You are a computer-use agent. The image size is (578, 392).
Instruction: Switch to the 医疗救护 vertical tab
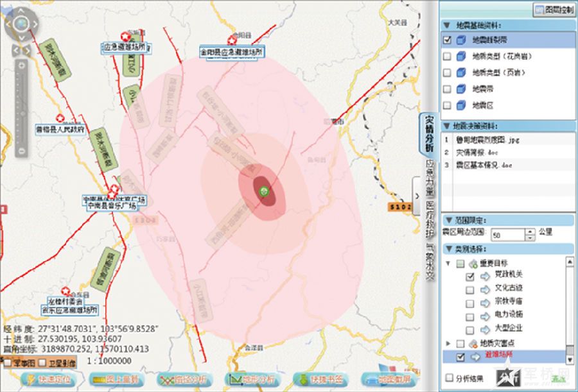coord(430,221)
